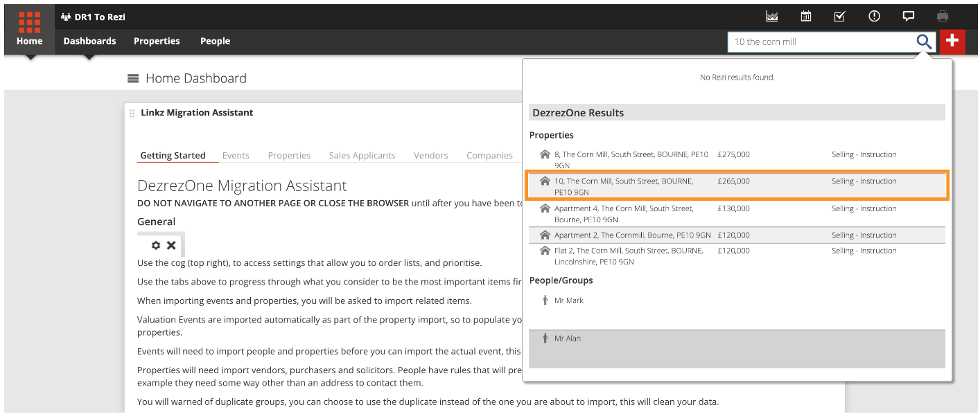Screen dimensions: 980x414
Task: Click person icon beside Mr Mark
Action: (x=545, y=300)
